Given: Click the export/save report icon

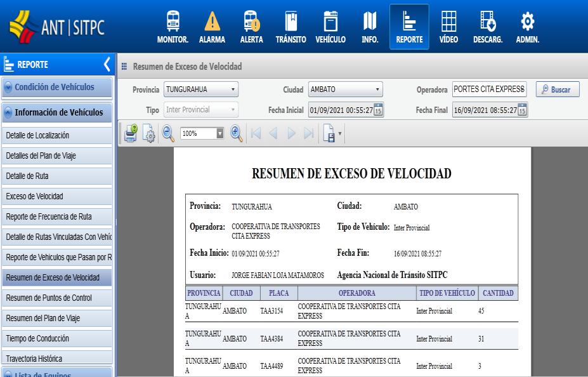Looking at the screenshot, I should (329, 133).
